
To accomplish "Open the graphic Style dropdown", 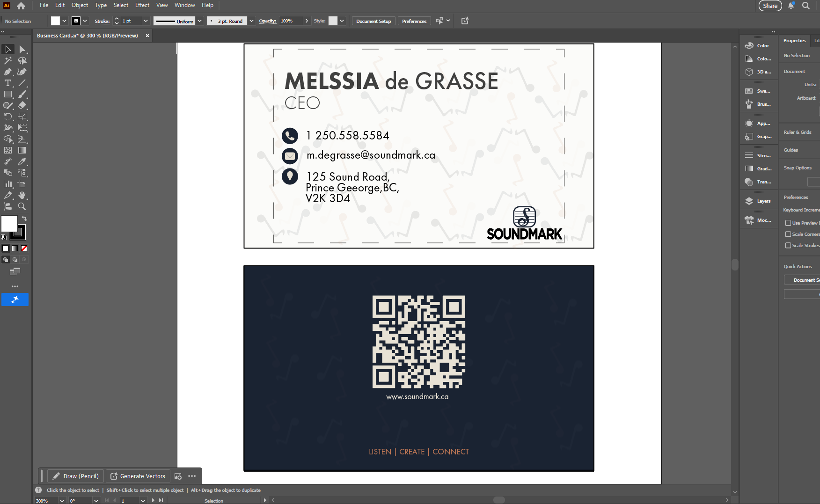I will [342, 21].
